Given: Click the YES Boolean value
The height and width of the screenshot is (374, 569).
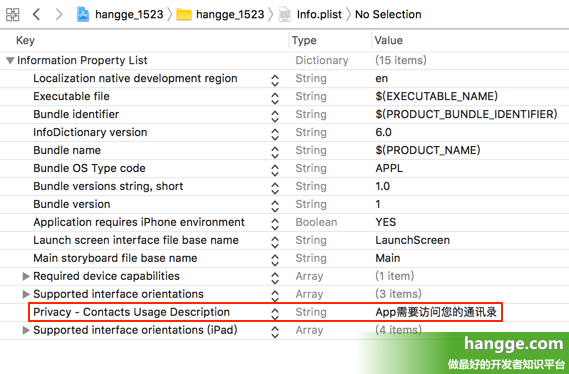Looking at the screenshot, I should click(386, 222).
